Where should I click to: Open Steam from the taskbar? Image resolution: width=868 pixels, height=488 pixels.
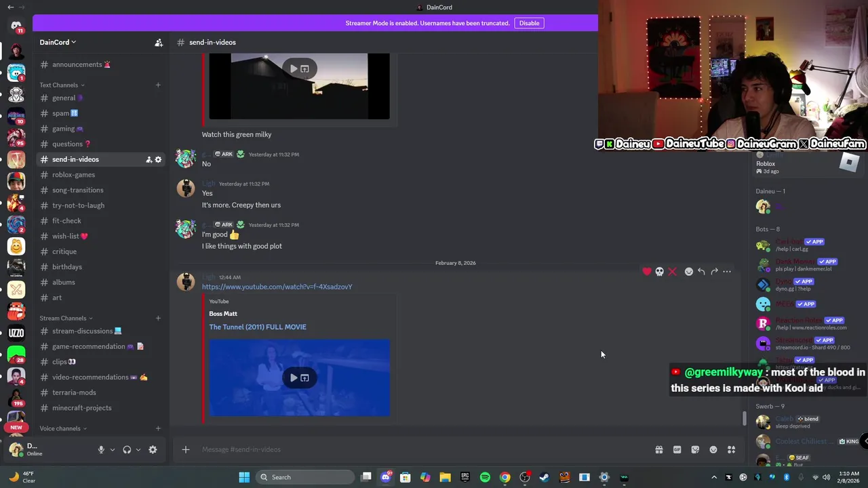click(544, 477)
